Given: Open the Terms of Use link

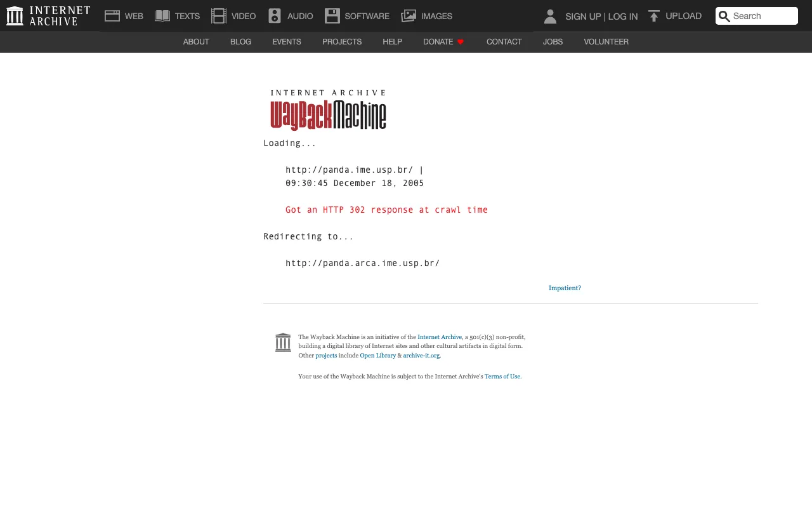Looking at the screenshot, I should 502,377.
